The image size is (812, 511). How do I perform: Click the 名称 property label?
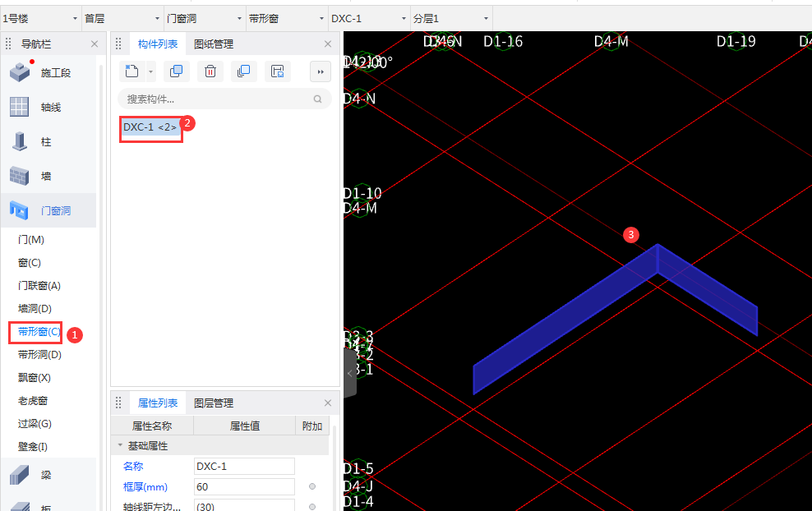click(x=133, y=466)
